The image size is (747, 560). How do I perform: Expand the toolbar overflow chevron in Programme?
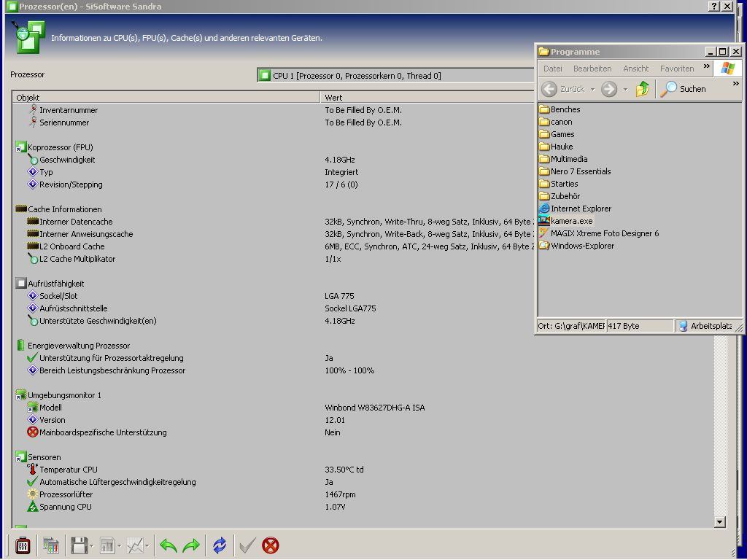[736, 84]
